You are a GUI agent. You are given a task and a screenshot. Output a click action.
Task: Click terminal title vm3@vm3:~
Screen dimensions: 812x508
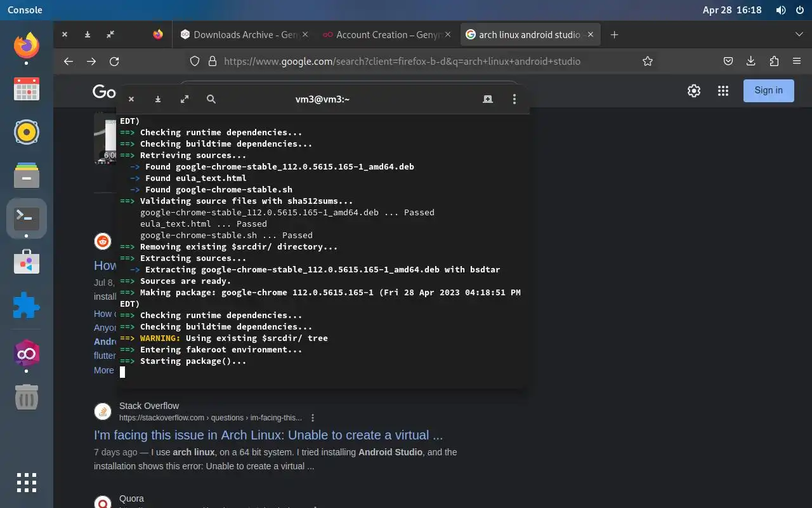322,99
